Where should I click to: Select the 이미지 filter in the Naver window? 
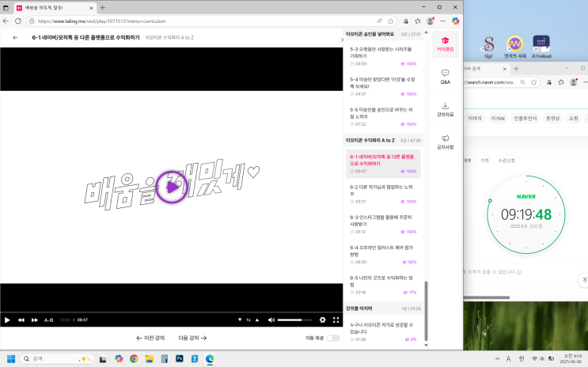pos(474,119)
